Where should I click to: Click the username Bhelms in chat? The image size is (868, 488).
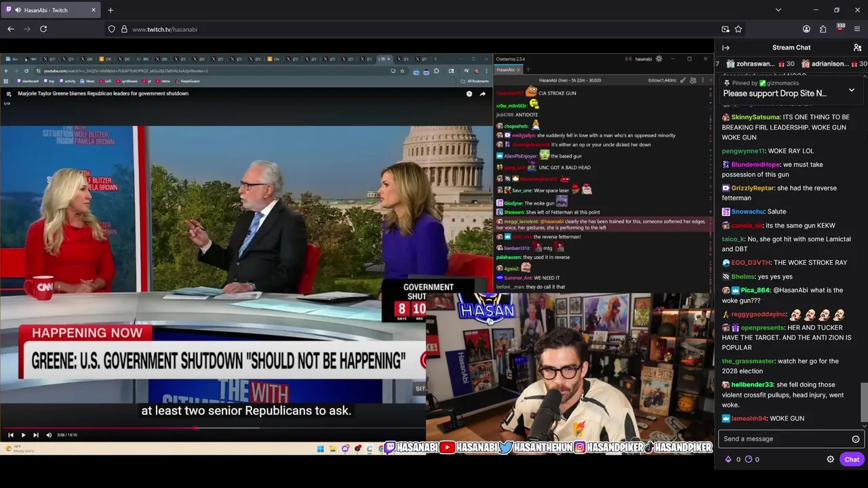(743, 277)
